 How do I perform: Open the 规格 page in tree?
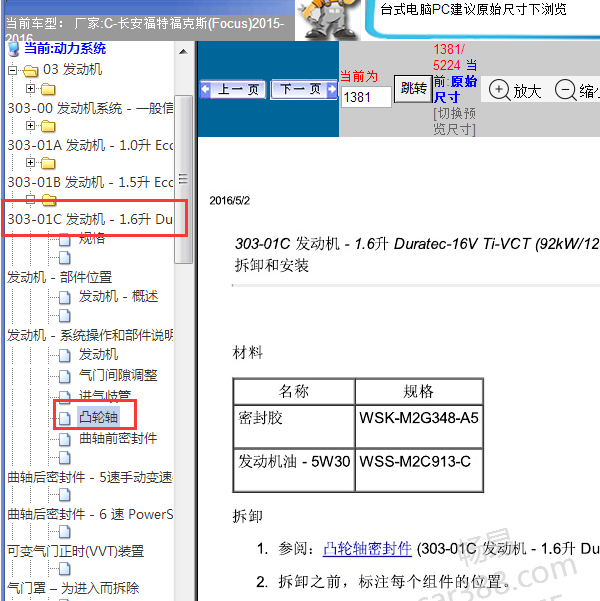tap(92, 238)
